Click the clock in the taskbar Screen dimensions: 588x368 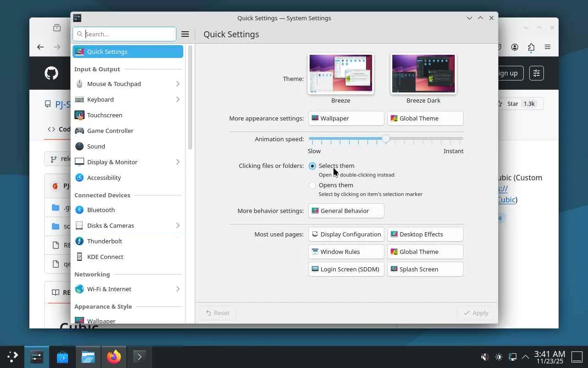(550, 357)
